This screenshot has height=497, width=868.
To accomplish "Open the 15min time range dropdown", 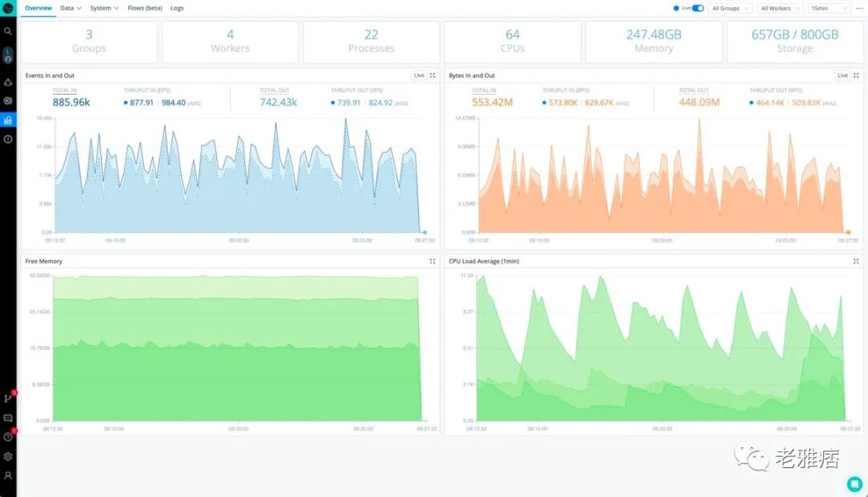I will point(829,8).
